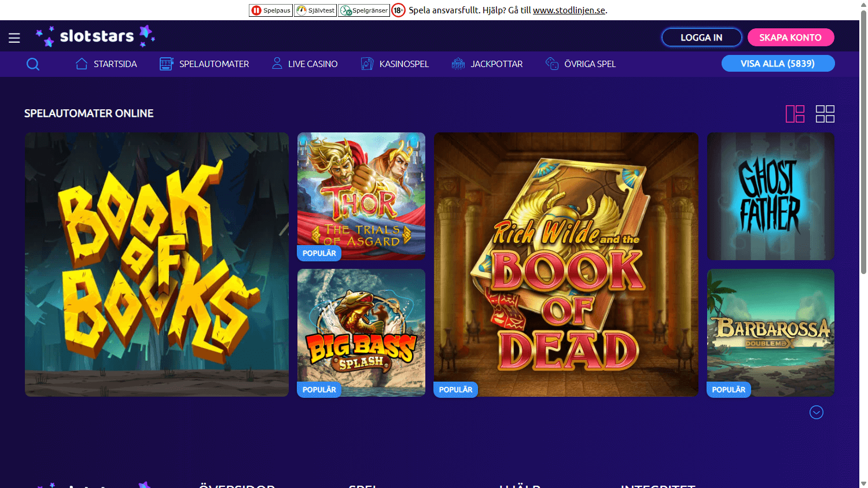Open the hamburger navigation menu
Viewport: 868px width, 488px height.
tap(14, 37)
